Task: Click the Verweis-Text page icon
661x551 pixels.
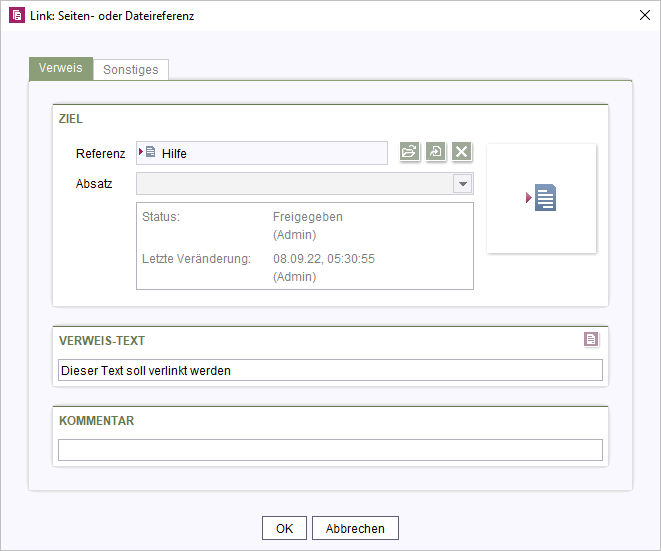Action: [591, 339]
